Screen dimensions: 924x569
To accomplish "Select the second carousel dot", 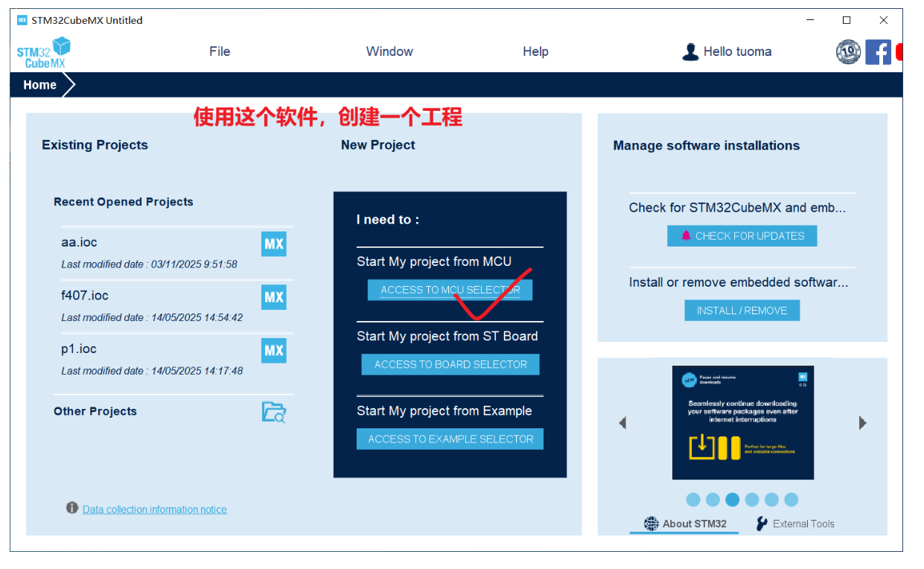I will tap(713, 500).
